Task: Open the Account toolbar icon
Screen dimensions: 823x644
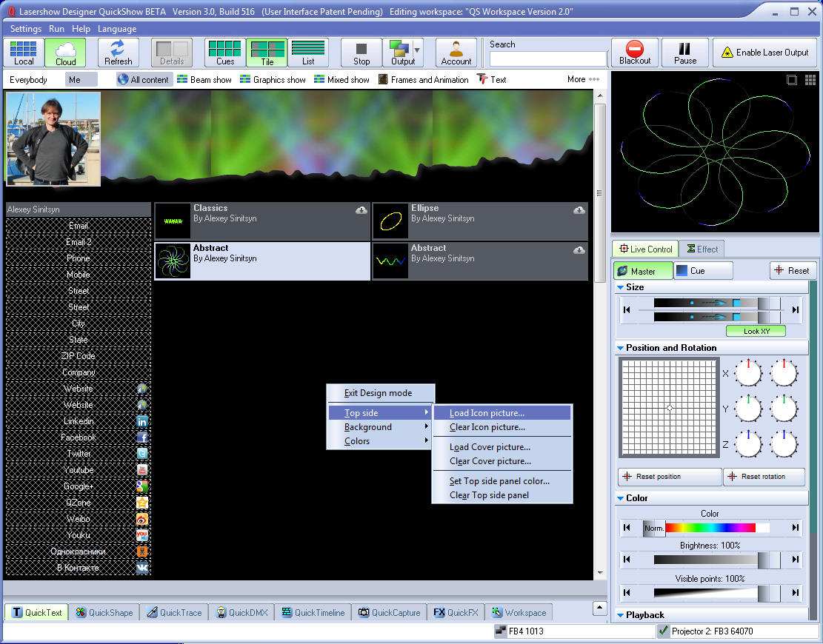Action: click(x=456, y=53)
